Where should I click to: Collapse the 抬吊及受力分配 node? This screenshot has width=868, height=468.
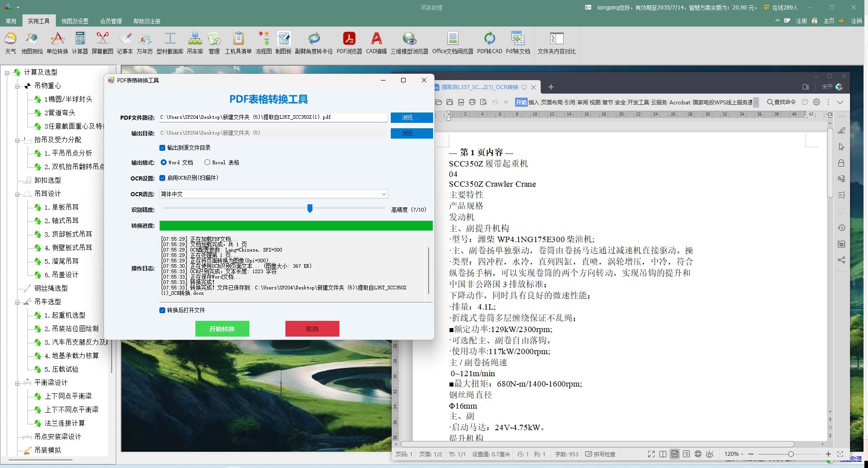[x=18, y=140]
